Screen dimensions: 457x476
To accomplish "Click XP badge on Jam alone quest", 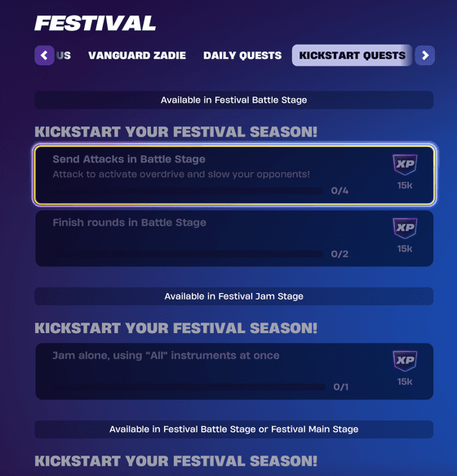I will (x=405, y=361).
